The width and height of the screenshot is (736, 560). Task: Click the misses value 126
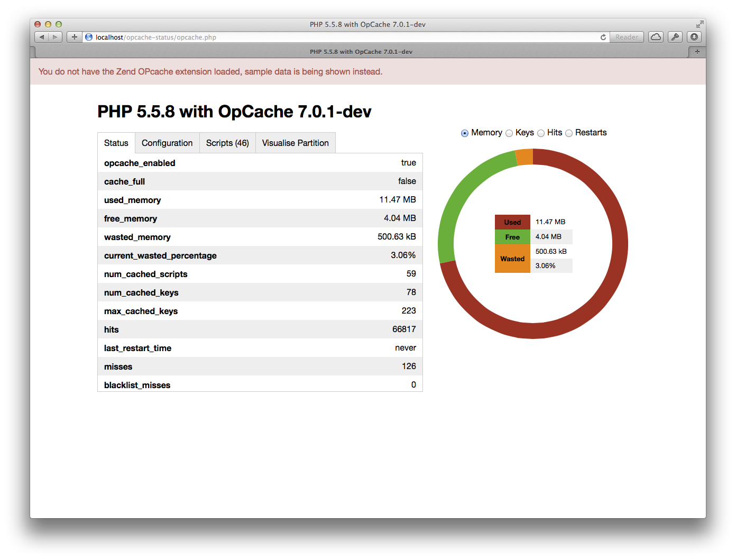[x=409, y=366]
